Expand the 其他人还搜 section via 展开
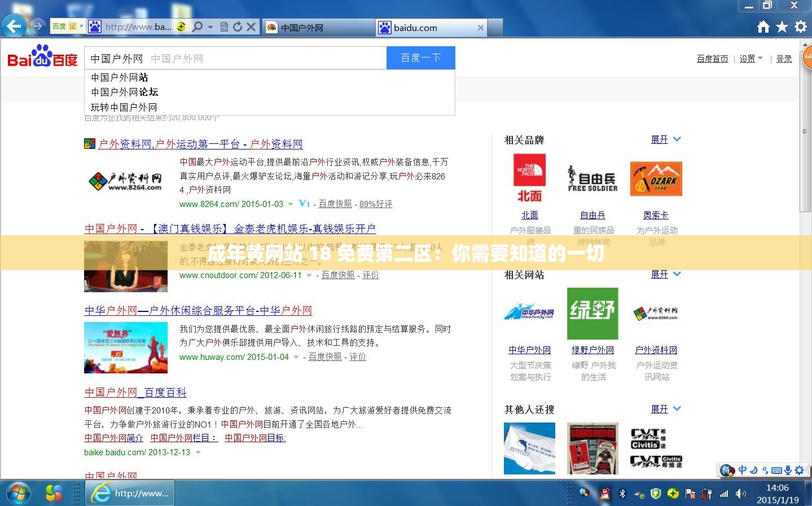This screenshot has width=812, height=506. point(666,409)
